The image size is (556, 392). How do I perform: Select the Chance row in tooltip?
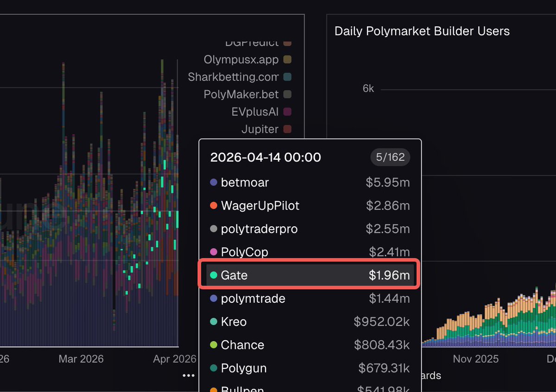[x=310, y=345]
